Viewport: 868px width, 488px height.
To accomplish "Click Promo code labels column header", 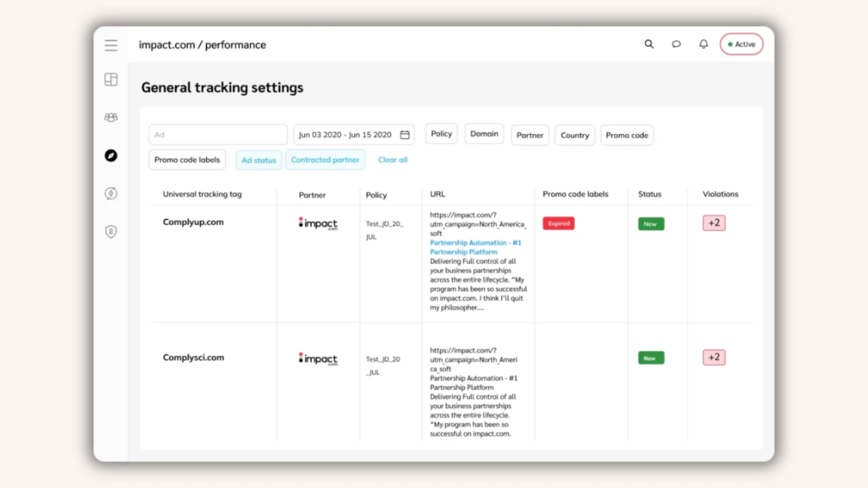I will click(575, 194).
